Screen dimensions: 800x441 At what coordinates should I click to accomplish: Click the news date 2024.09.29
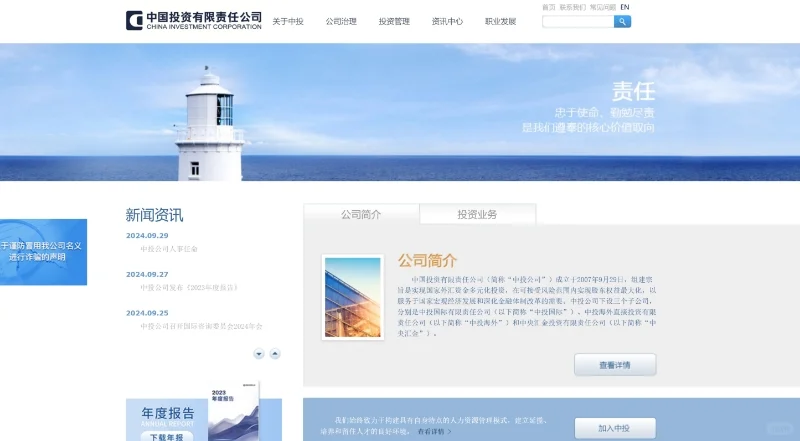tap(147, 235)
